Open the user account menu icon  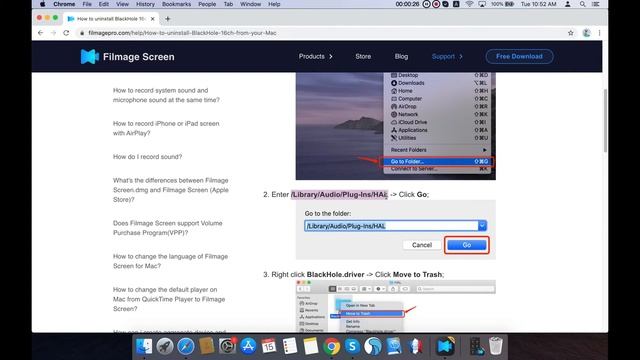click(567, 4)
